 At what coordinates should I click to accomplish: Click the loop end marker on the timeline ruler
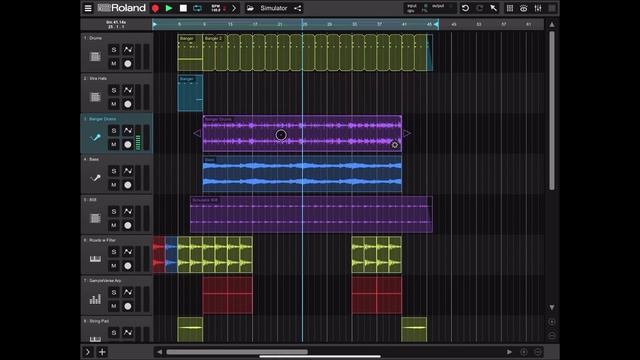coord(436,24)
